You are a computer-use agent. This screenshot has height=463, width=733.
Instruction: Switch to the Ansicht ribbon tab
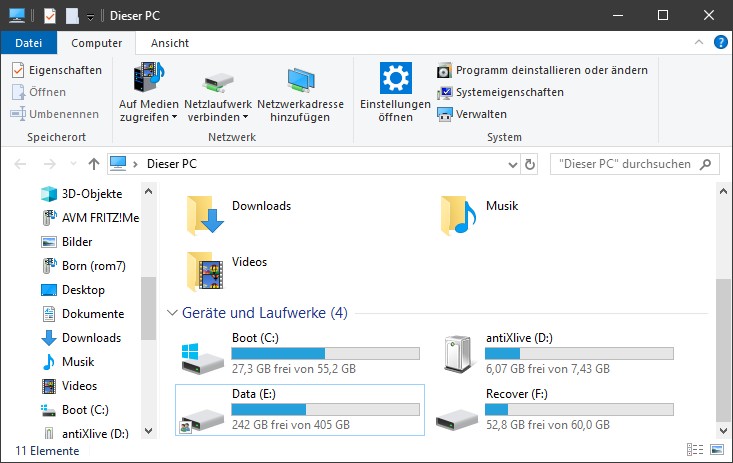tap(170, 43)
